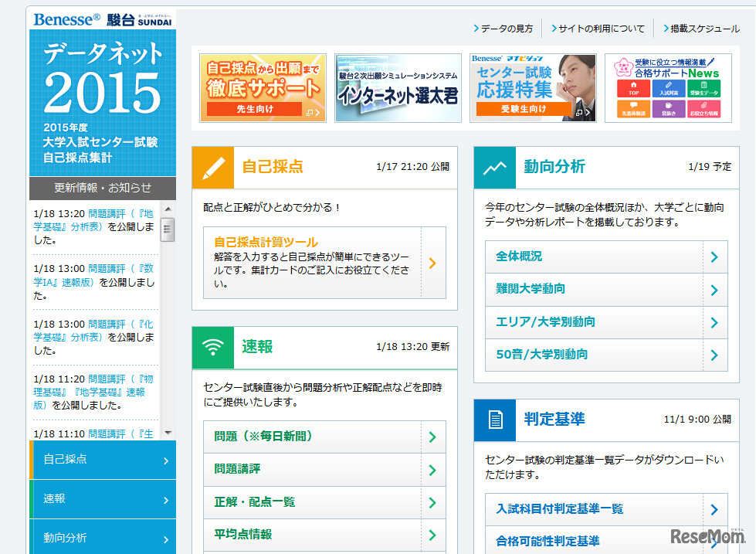This screenshot has width=756, height=554.
Task: Click the news list scrollbar down arrow
Action: pyautogui.click(x=168, y=433)
